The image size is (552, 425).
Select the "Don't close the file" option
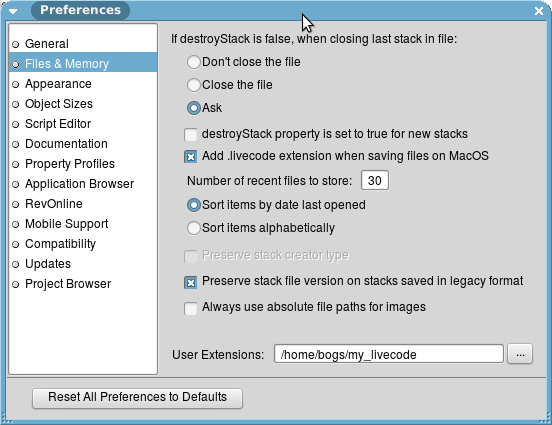[x=194, y=62]
